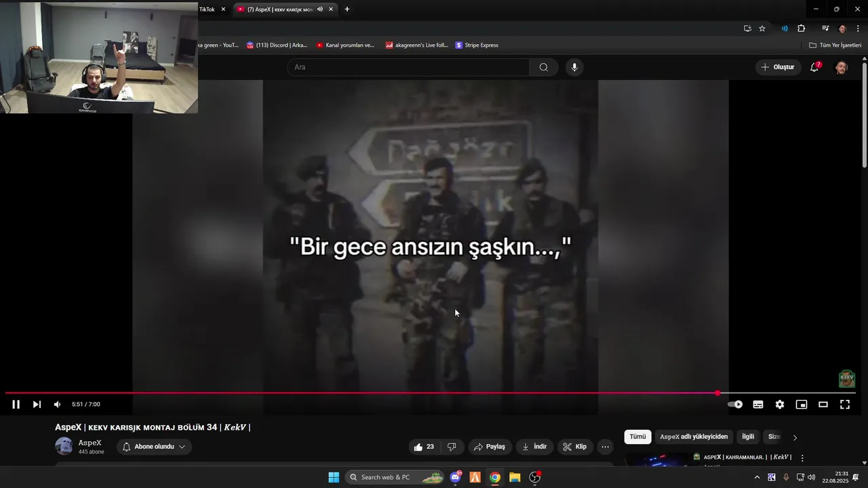
Task: Toggle subtitles in the player
Action: pos(758,405)
